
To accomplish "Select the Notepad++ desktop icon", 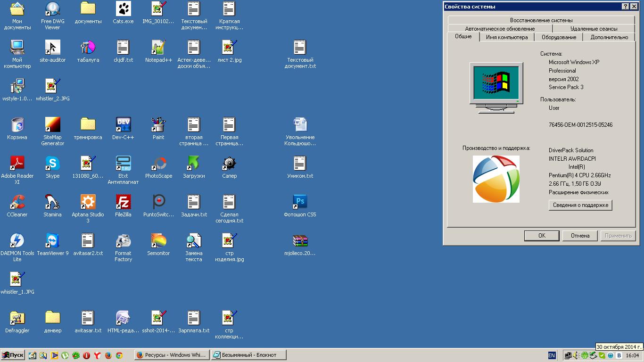I will (x=158, y=51).
